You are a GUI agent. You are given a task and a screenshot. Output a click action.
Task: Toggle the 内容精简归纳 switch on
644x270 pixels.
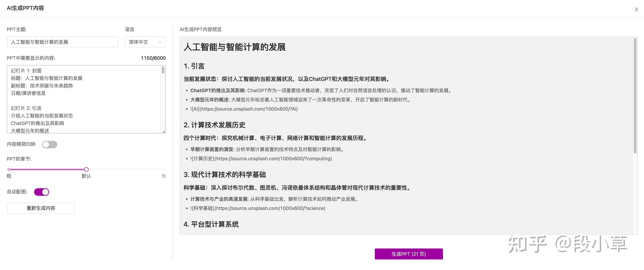pos(50,145)
